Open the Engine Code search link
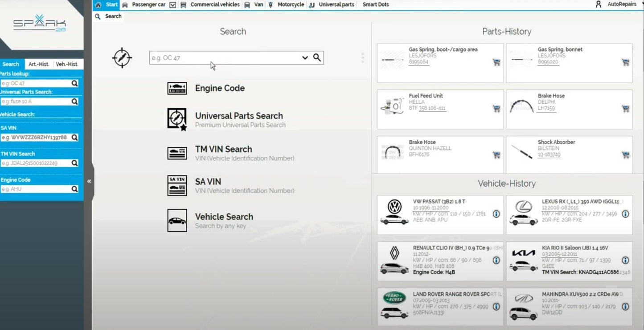The height and width of the screenshot is (330, 644). [x=220, y=88]
